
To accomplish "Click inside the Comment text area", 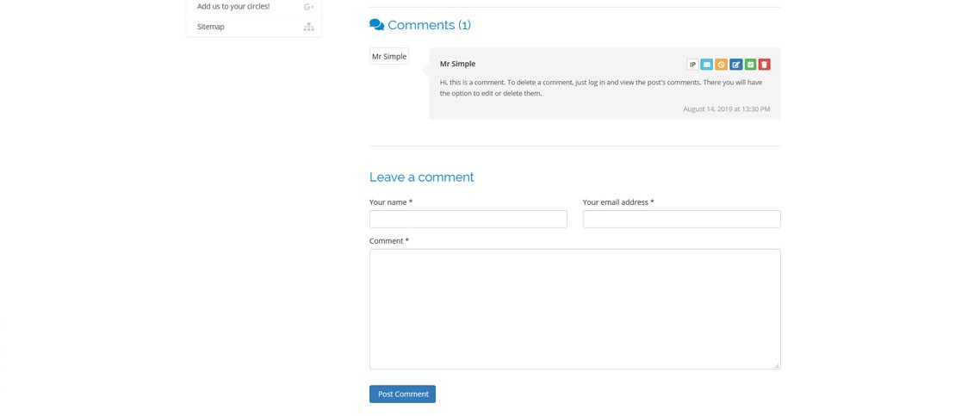I will pos(574,308).
